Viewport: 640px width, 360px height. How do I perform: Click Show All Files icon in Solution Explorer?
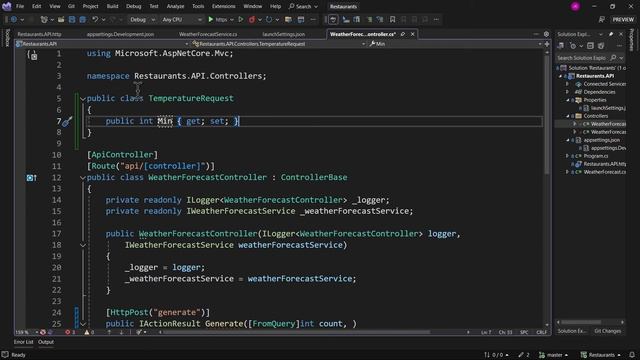coord(601,46)
